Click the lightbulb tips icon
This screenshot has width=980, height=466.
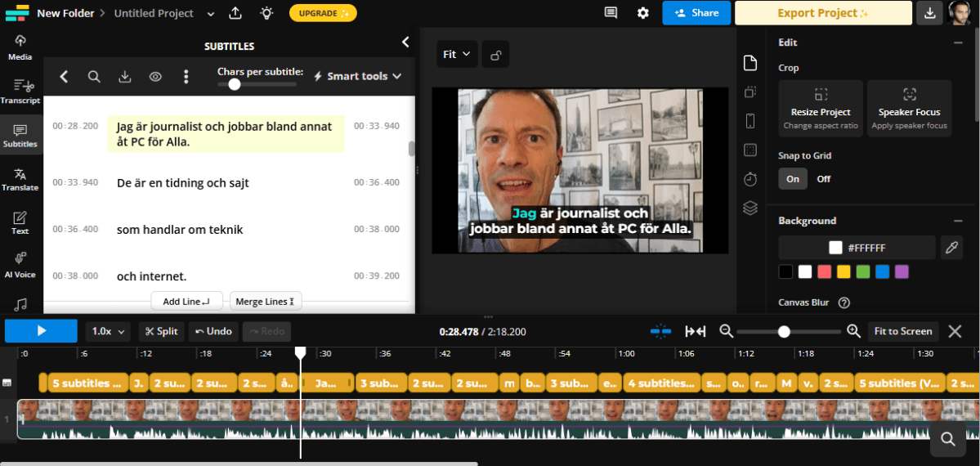click(x=266, y=13)
